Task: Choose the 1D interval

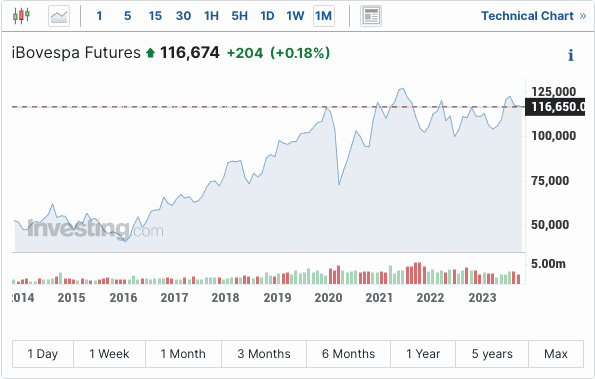Action: point(267,16)
